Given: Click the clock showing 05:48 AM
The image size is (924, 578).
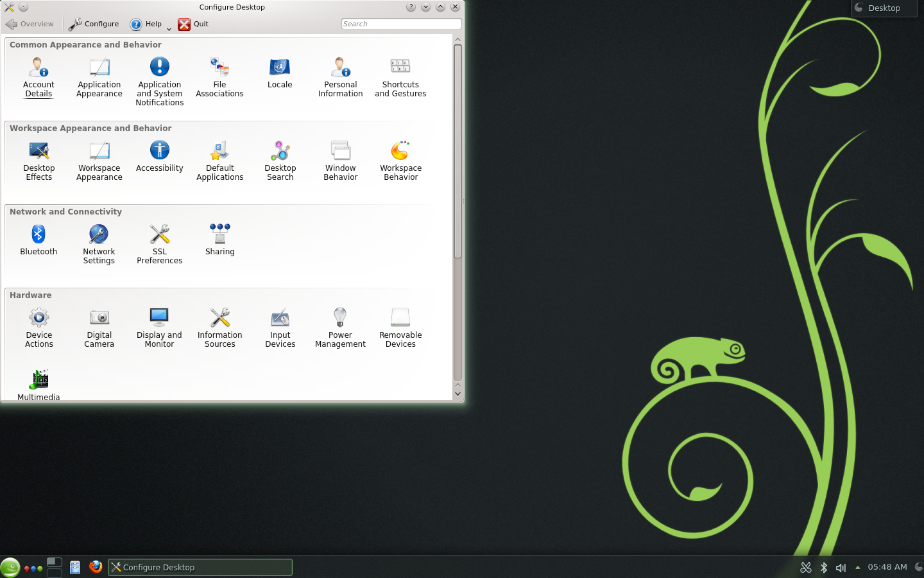Looking at the screenshot, I should 887,567.
